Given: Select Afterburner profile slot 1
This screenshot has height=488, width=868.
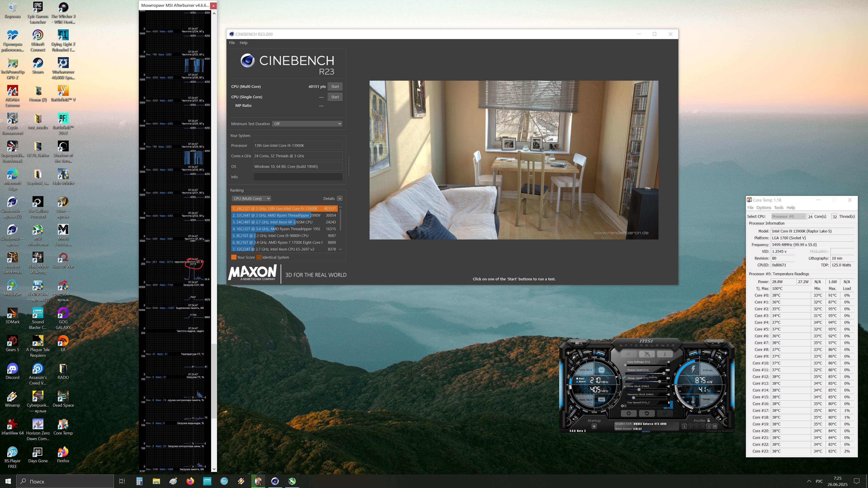Looking at the screenshot, I should pyautogui.click(x=684, y=427).
